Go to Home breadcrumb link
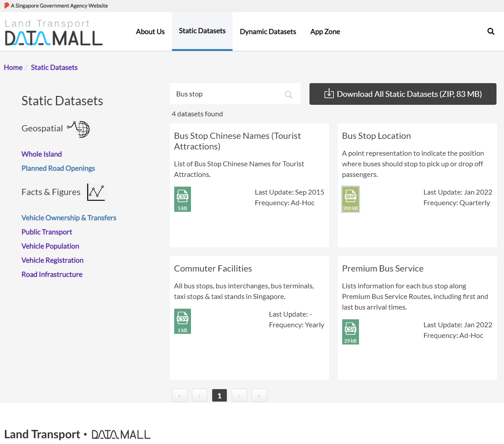Screen dimensions: 504x444 (x=13, y=67)
